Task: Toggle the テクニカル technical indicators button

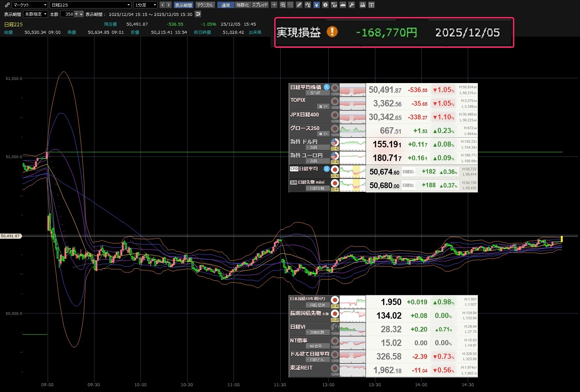Action: [x=205, y=5]
